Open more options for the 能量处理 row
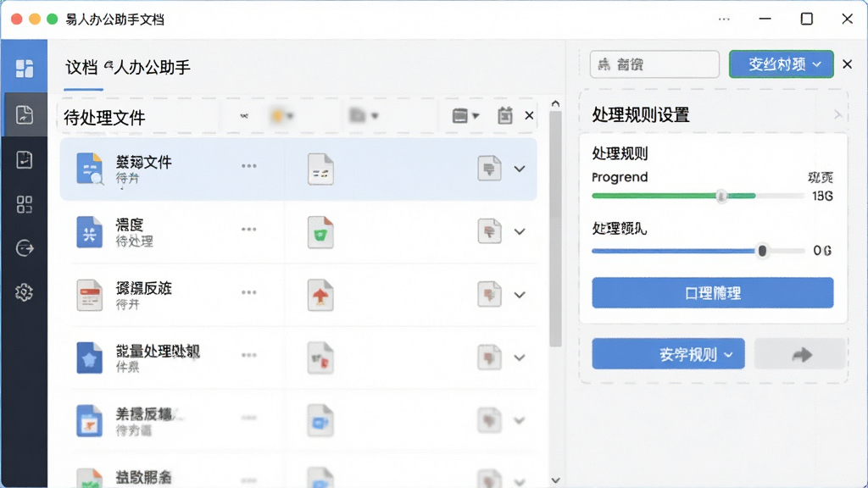868x488 pixels. coord(248,355)
